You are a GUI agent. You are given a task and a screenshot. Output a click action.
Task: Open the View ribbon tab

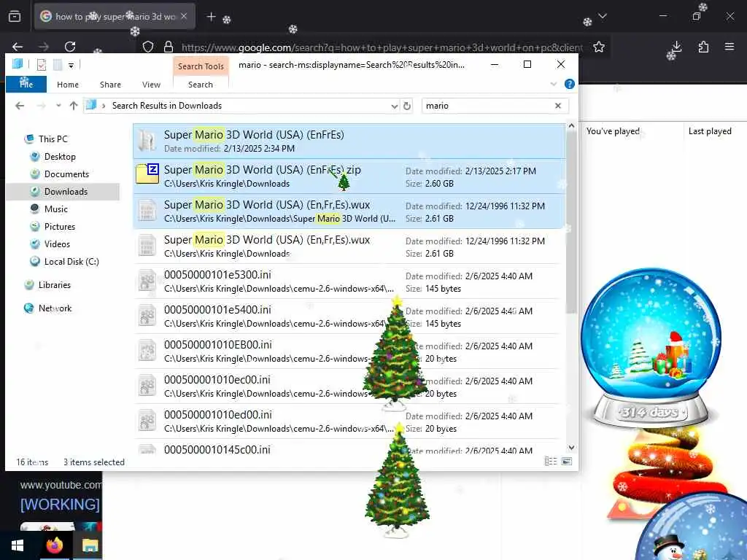pos(152,85)
